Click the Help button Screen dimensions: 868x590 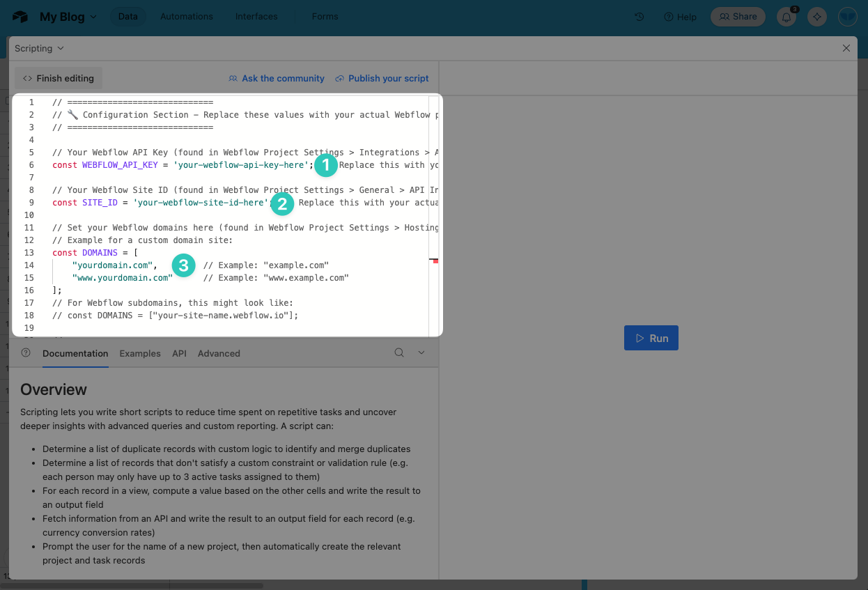pyautogui.click(x=680, y=17)
